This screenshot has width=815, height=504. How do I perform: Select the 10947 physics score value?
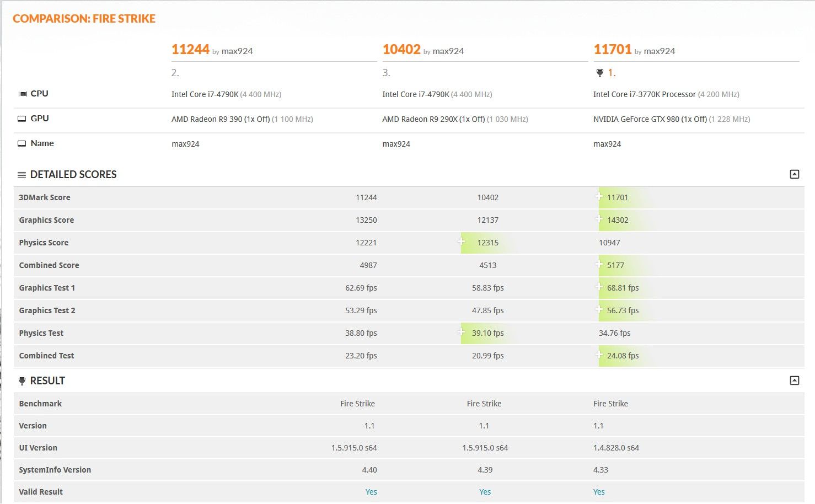point(609,243)
